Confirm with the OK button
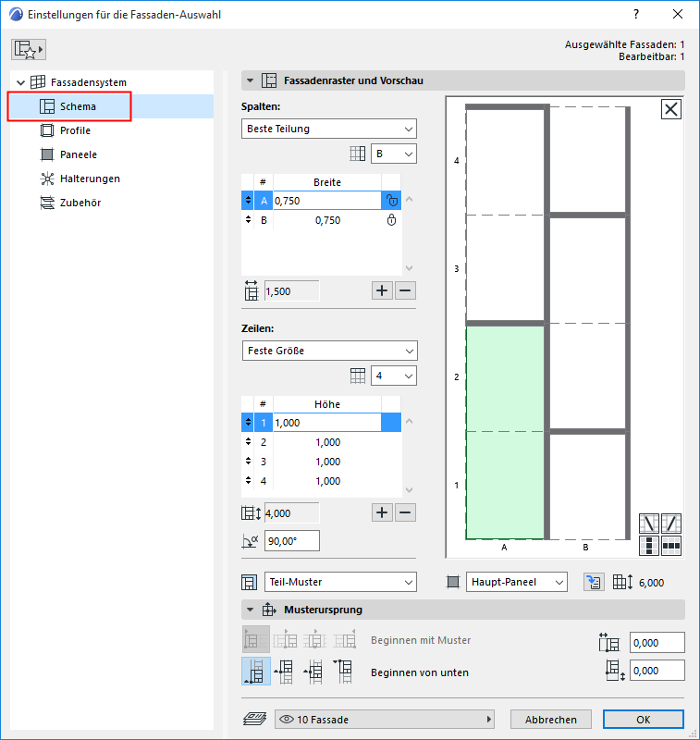Viewport: 700px width, 740px height. coord(643,720)
